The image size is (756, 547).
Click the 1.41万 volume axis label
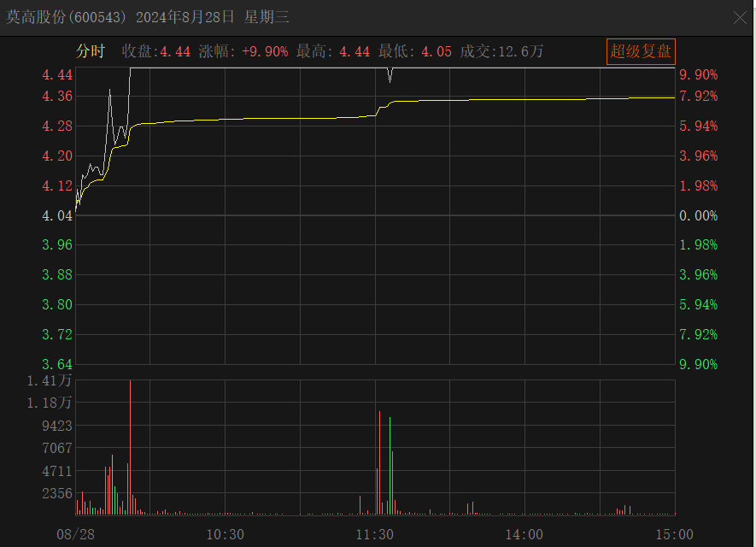coord(50,380)
